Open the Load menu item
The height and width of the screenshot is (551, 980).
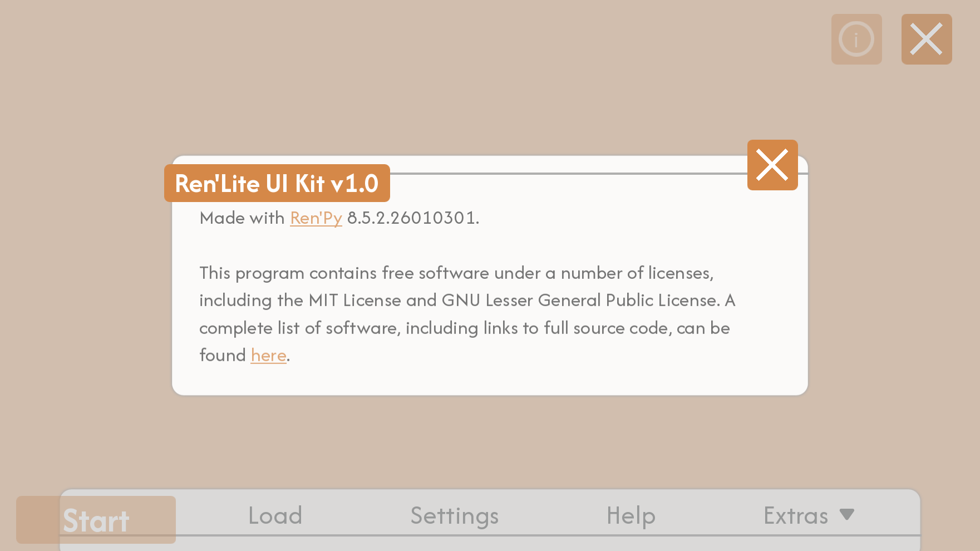275,515
